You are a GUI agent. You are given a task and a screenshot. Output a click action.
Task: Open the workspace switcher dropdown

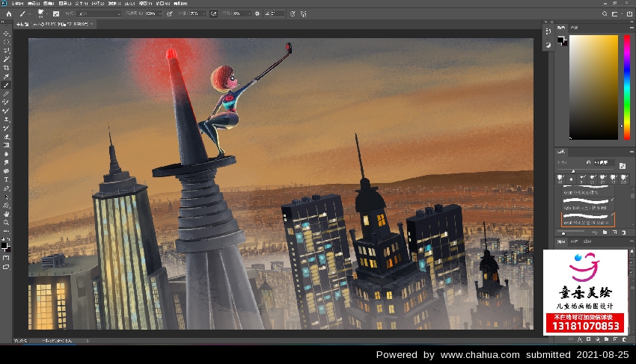click(x=616, y=13)
